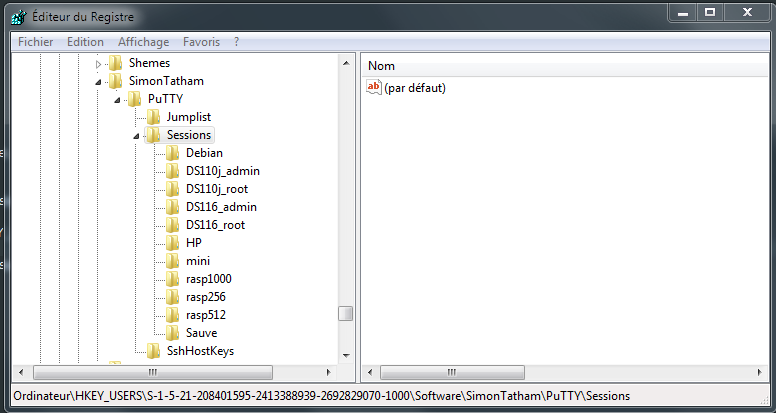776x413 pixels.
Task: Select the DS116_admin session label
Action: (221, 207)
